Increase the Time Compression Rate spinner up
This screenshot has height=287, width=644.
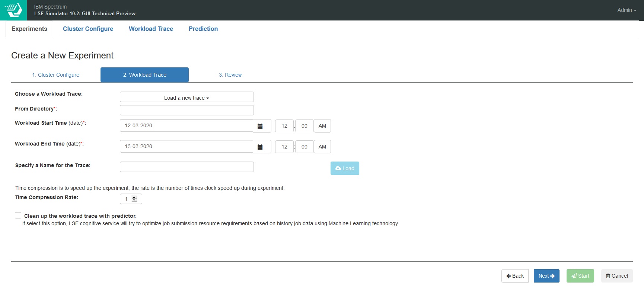pos(134,197)
